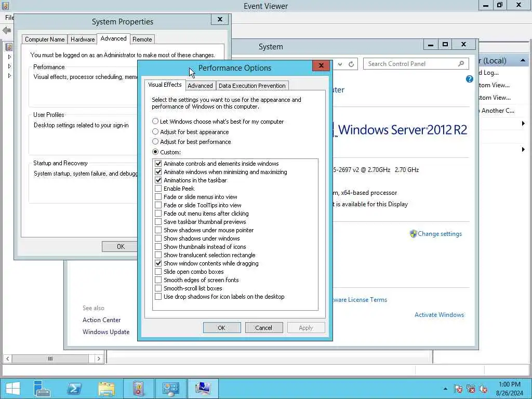Open the Remote tab in System Properties
Viewport: 532px width, 399px height.
pyautogui.click(x=142, y=39)
